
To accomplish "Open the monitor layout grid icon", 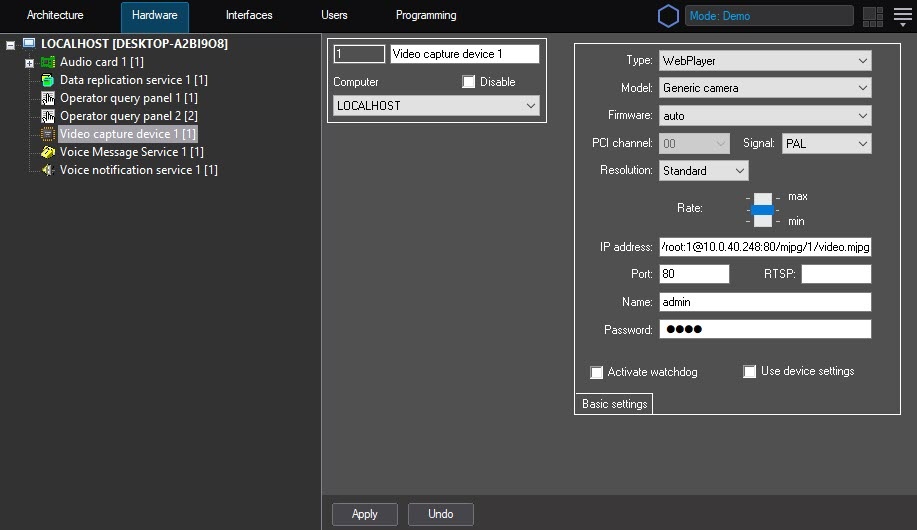I will [x=872, y=16].
